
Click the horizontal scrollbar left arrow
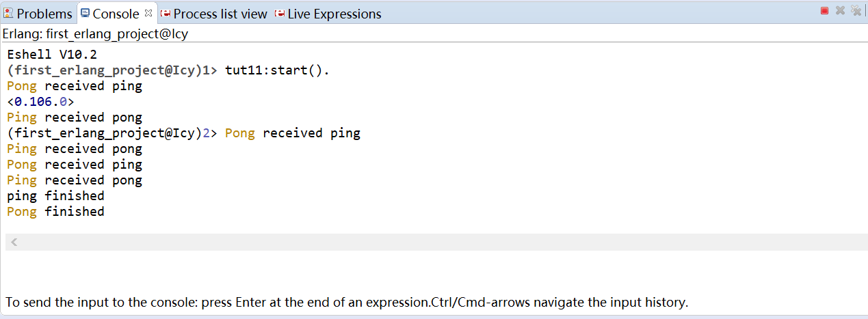tap(14, 242)
